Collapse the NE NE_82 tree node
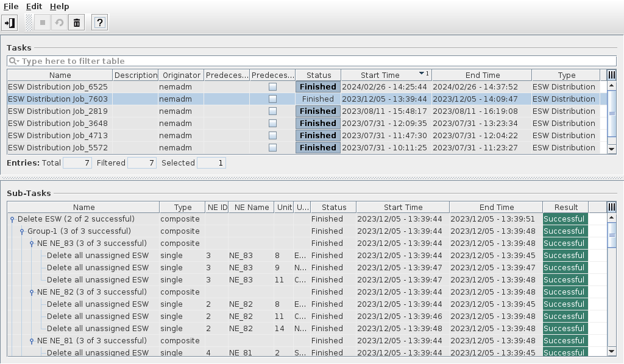The height and width of the screenshot is (364, 624). click(x=32, y=292)
